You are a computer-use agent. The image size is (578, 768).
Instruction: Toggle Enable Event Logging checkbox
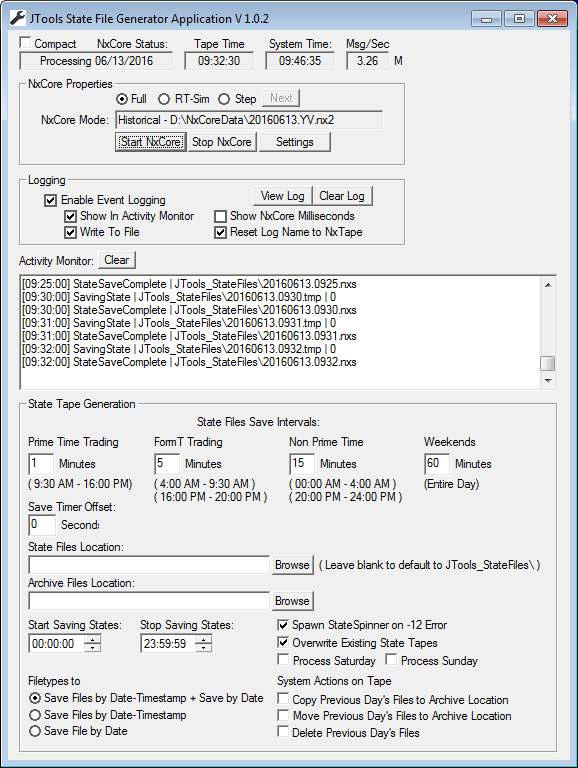(x=50, y=200)
